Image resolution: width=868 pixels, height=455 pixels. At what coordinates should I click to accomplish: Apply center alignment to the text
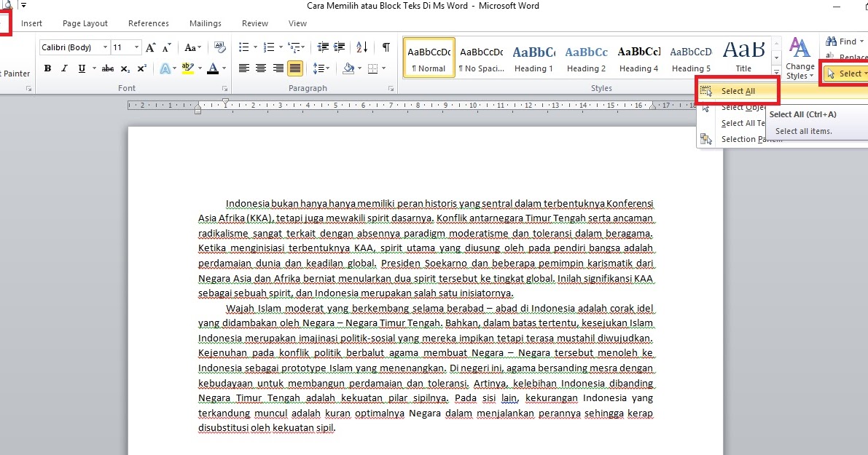tap(260, 68)
